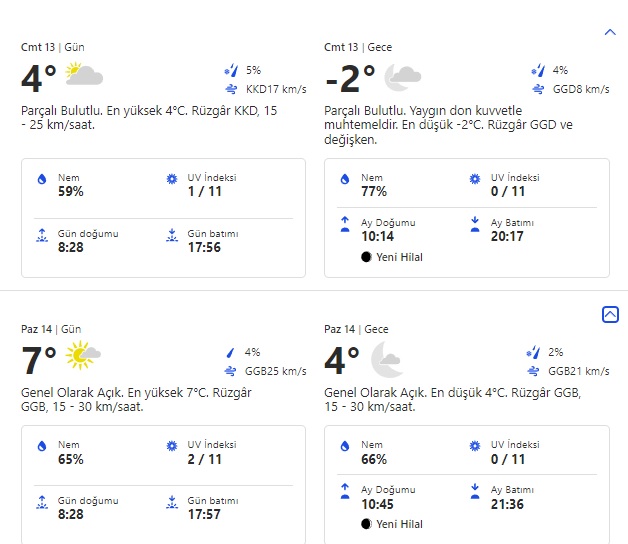This screenshot has height=544, width=628.
Task: Click Cmt 13 day 5% precipitation icon
Action: click(231, 70)
